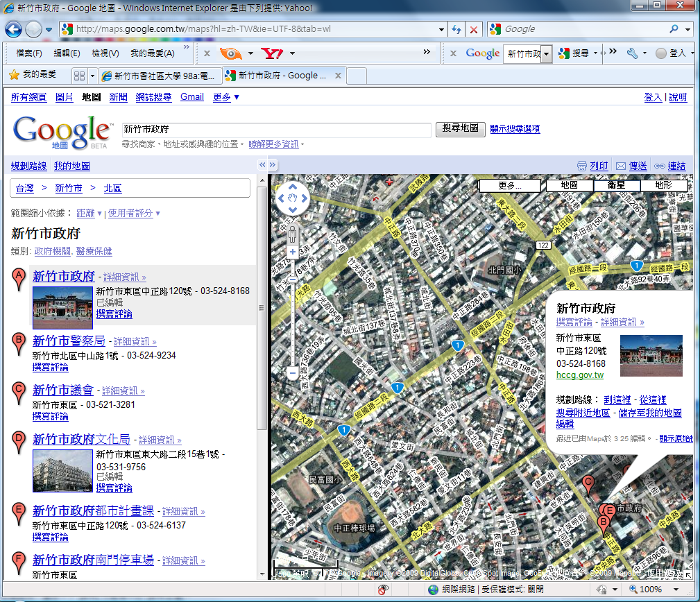Open the 編輯(E) menu
This screenshot has height=602, width=700.
(67, 53)
